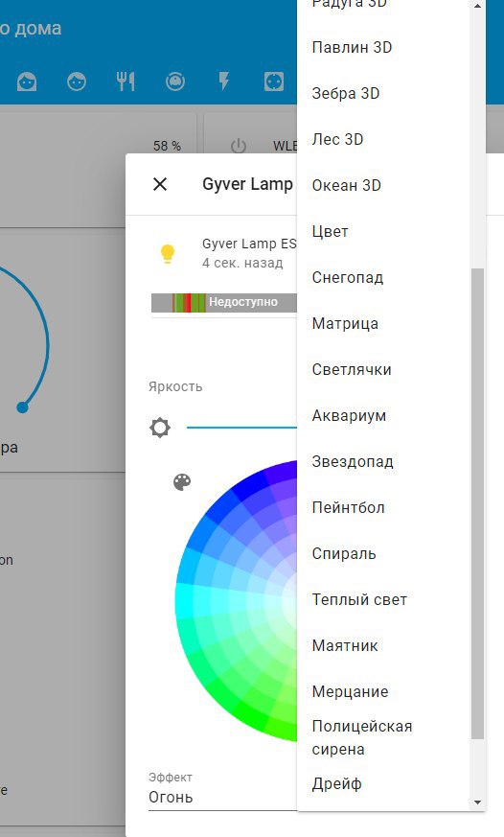Click the thermostat circular slider handle
This screenshot has height=837, width=504.
pyautogui.click(x=22, y=407)
